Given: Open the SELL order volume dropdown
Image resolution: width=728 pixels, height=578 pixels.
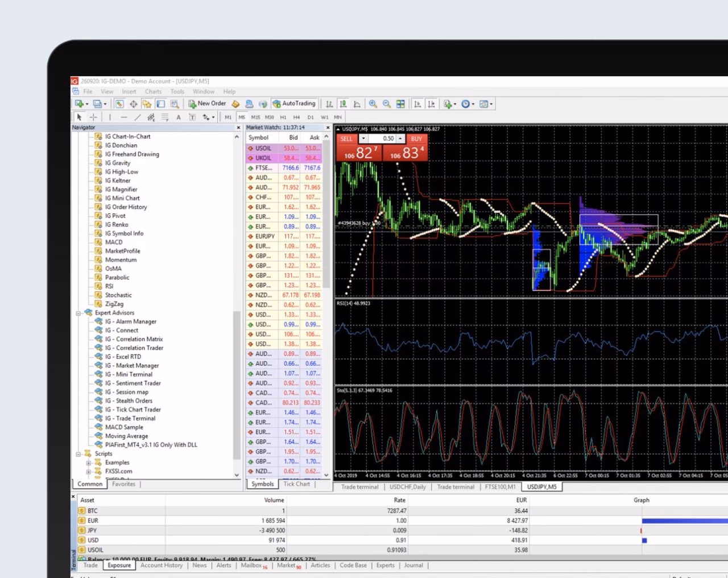Looking at the screenshot, I should pos(363,138).
